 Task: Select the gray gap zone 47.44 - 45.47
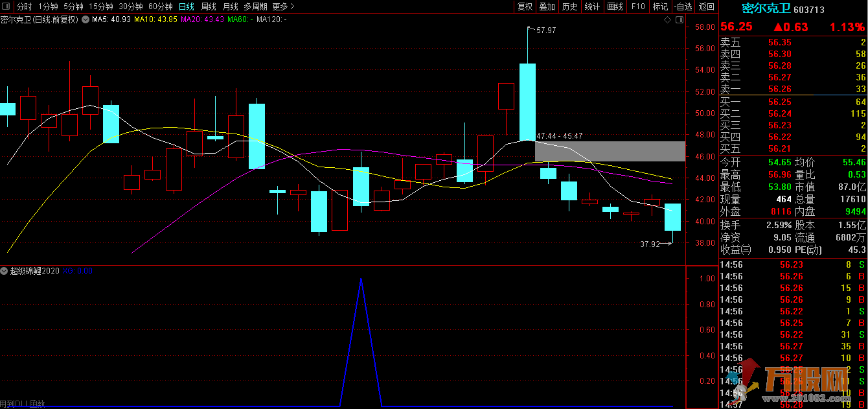[609, 151]
